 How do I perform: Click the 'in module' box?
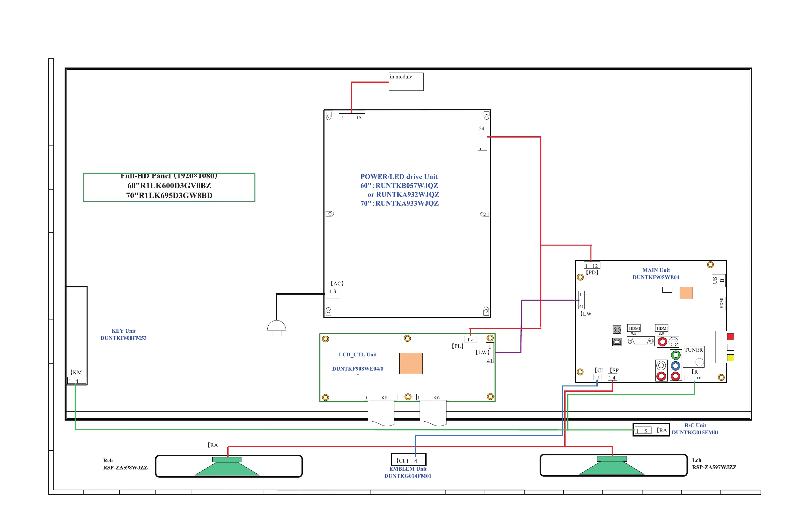(x=406, y=82)
